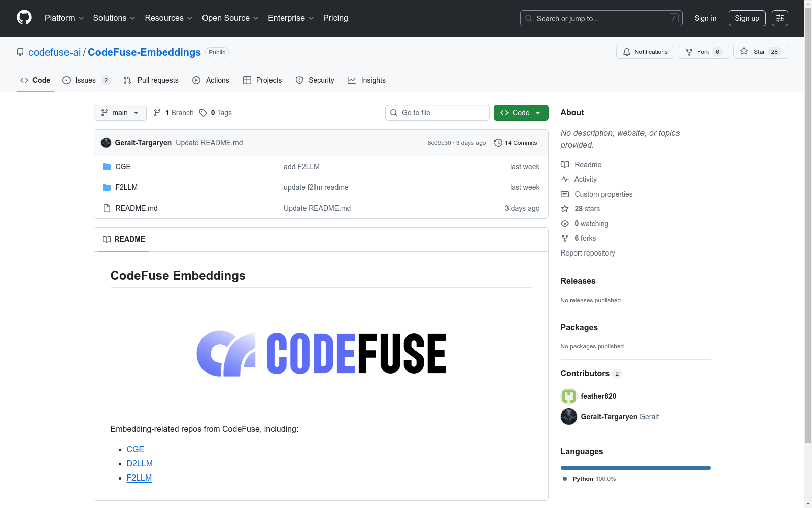Click the Python 100.0% language label
This screenshot has height=508, width=812.
click(589, 479)
